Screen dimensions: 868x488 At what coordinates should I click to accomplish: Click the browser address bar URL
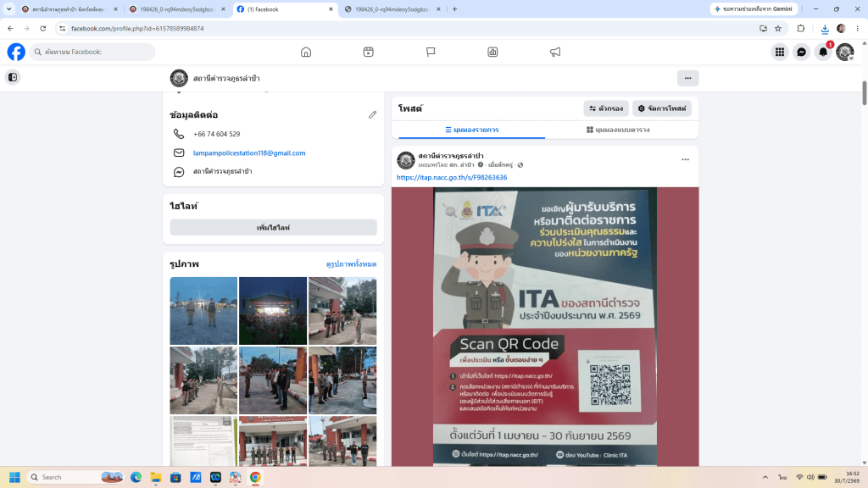(137, 28)
